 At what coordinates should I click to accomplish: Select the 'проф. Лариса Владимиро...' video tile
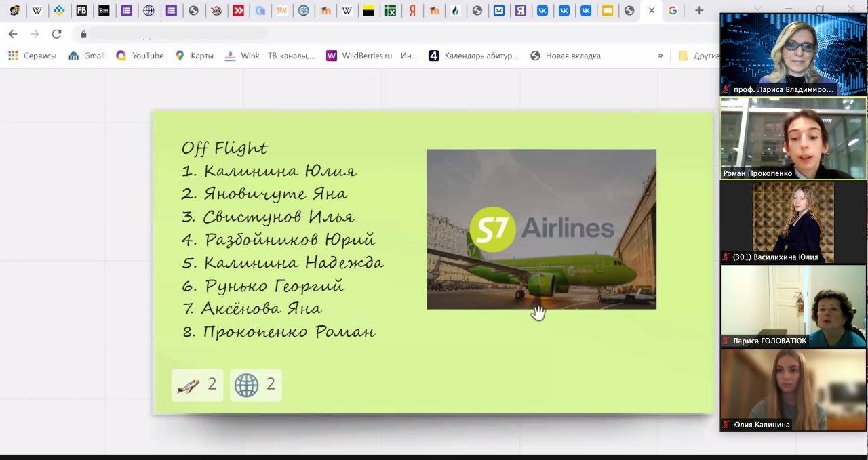[x=793, y=54]
